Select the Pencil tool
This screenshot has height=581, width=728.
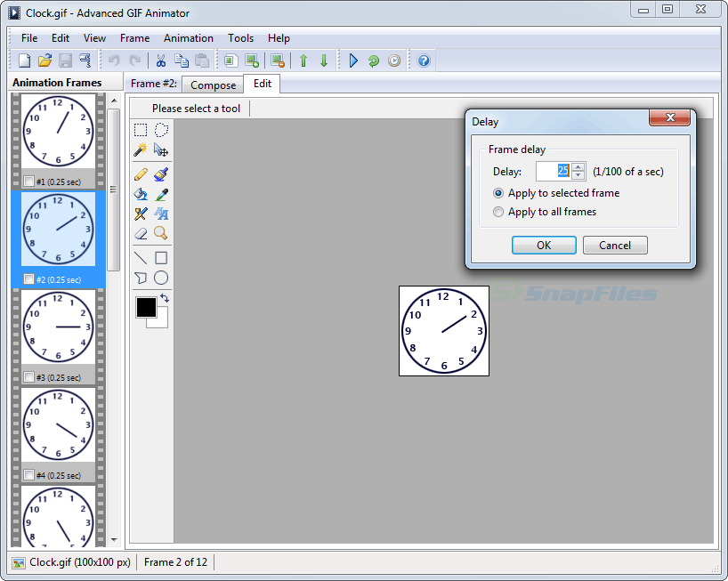pos(141,174)
